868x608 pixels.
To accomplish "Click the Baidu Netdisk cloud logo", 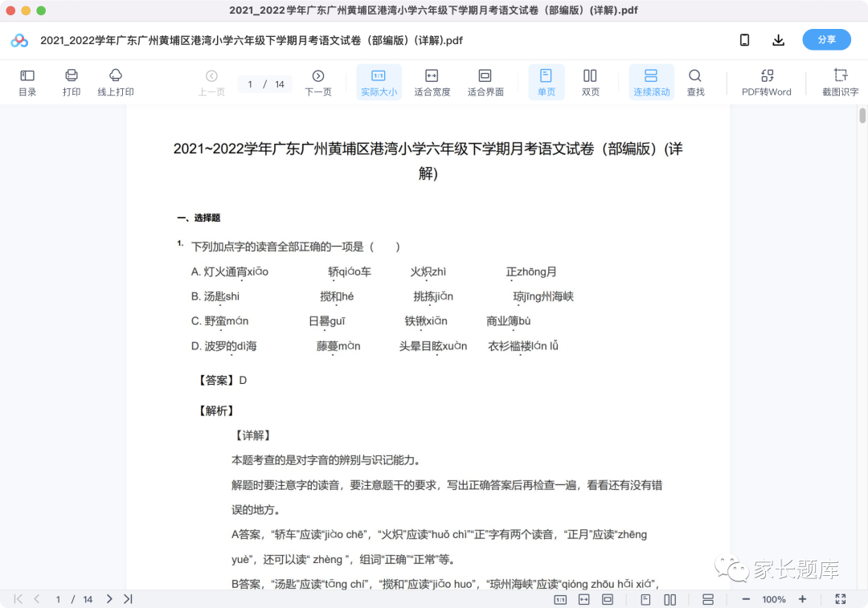I will tap(19, 40).
